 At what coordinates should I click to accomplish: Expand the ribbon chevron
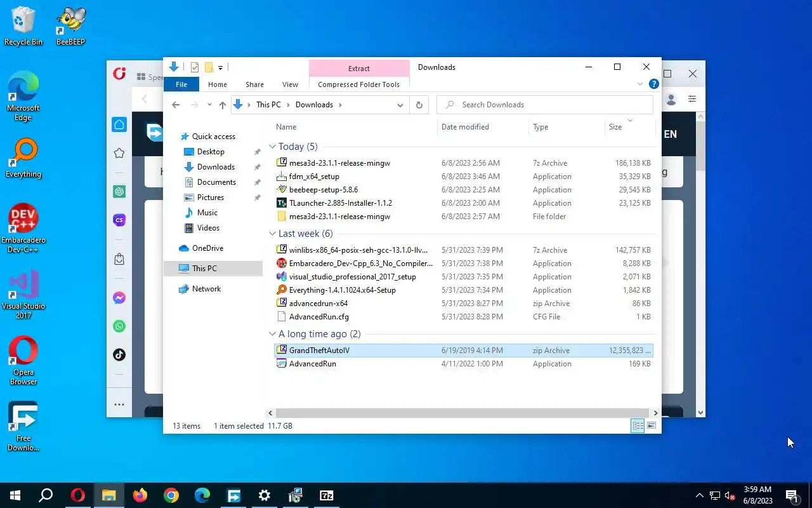[x=639, y=84]
